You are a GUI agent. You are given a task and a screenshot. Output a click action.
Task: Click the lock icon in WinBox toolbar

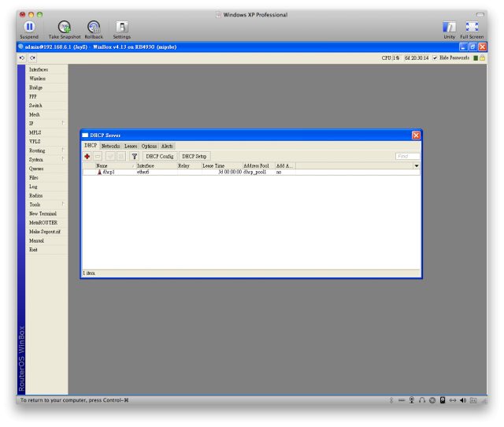(x=482, y=58)
